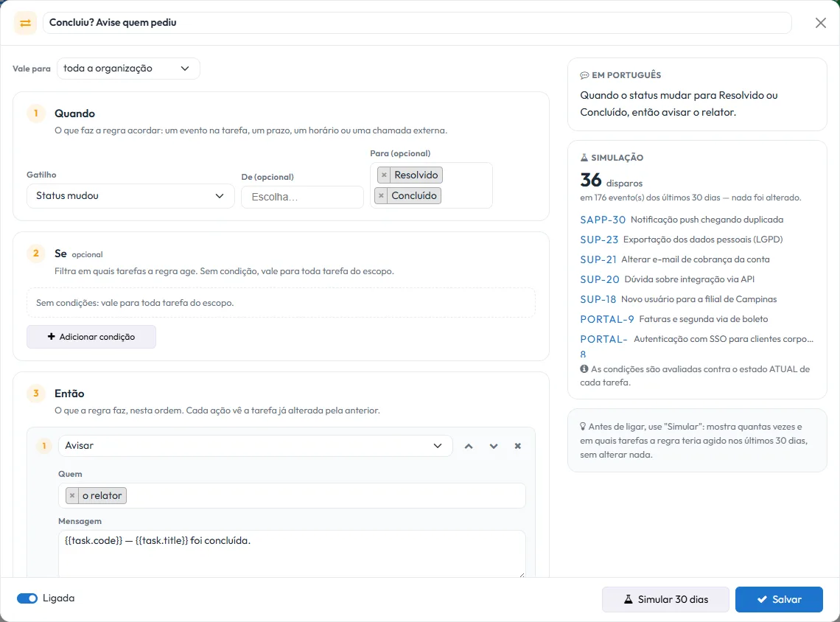Delete the Avisar action

coord(517,446)
